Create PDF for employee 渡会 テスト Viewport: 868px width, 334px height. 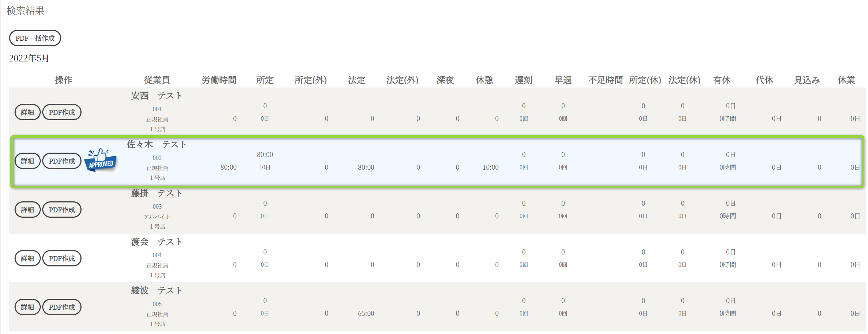[62, 258]
